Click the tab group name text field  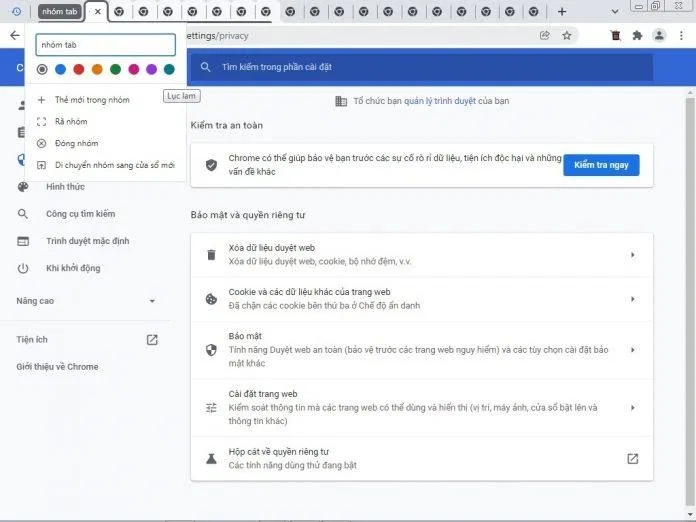pyautogui.click(x=105, y=45)
